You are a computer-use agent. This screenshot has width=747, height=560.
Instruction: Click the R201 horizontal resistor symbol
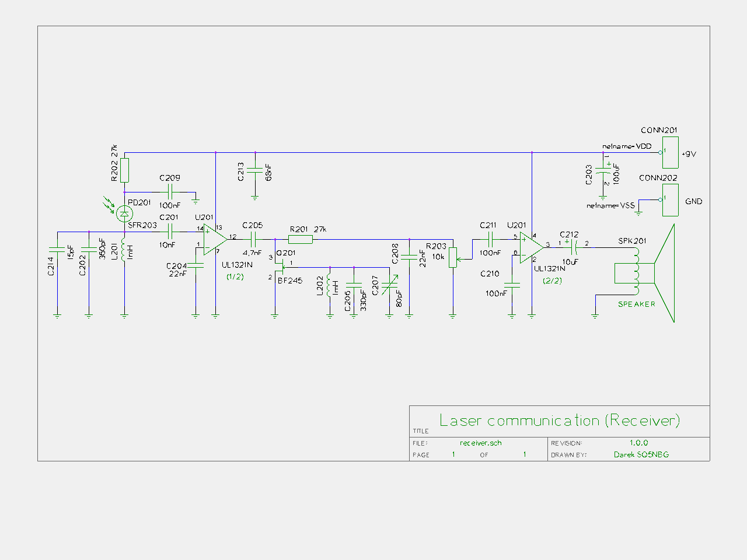coord(301,239)
